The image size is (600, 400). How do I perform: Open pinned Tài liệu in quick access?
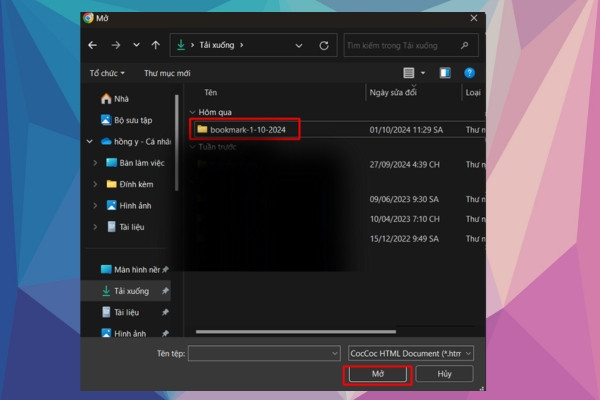(x=120, y=313)
